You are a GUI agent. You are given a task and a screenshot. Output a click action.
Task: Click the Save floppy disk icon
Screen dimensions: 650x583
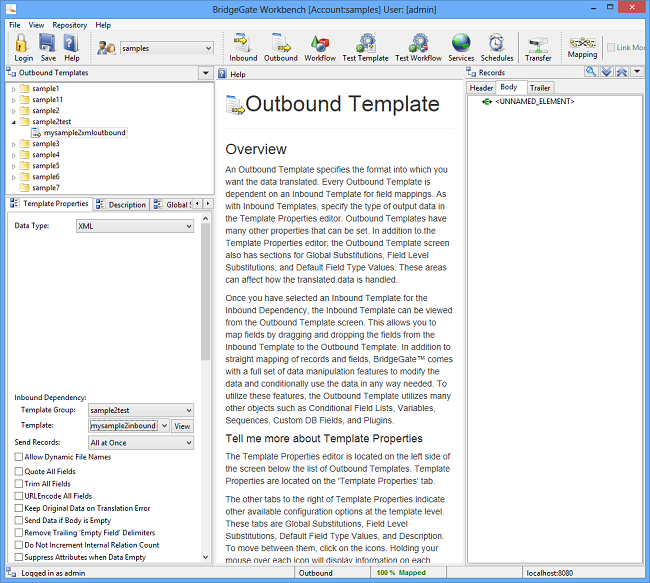47,43
